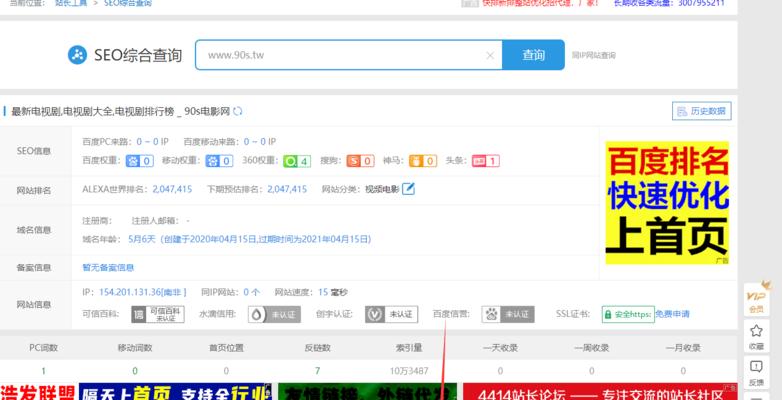Click the 首页位置 value 0
Screen dimensions: 782x400
226,371
